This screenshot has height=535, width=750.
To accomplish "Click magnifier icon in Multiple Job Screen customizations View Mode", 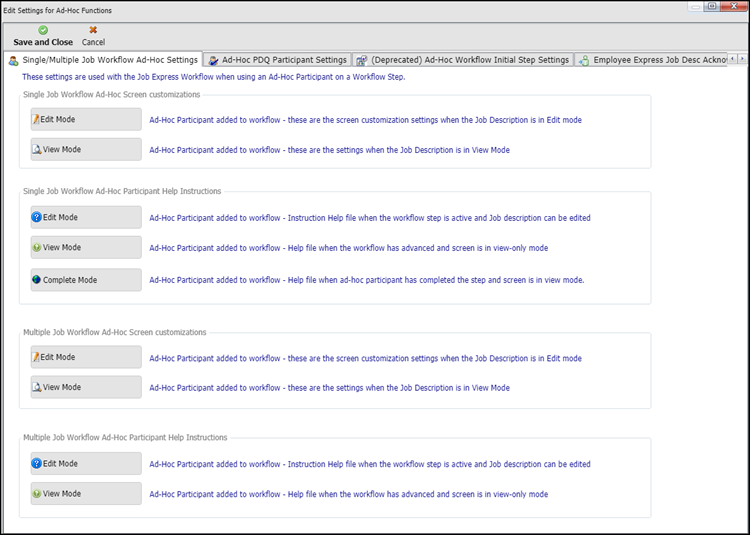I will point(37,387).
